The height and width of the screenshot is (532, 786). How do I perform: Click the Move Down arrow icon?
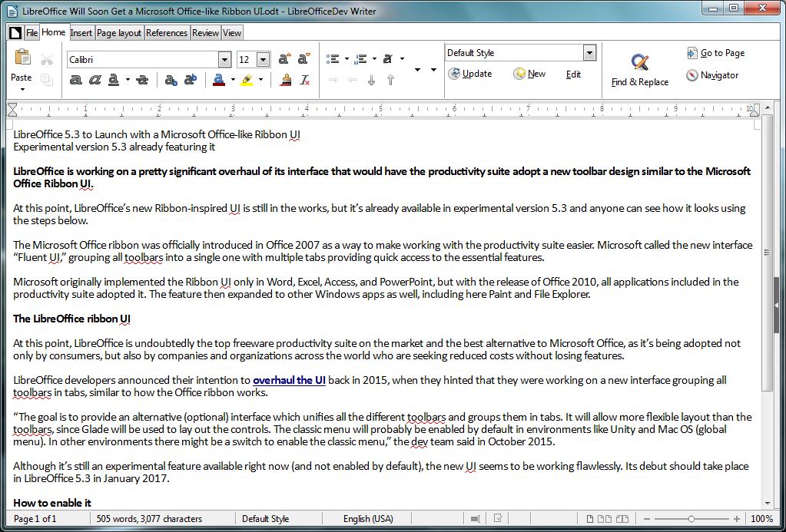371,80
